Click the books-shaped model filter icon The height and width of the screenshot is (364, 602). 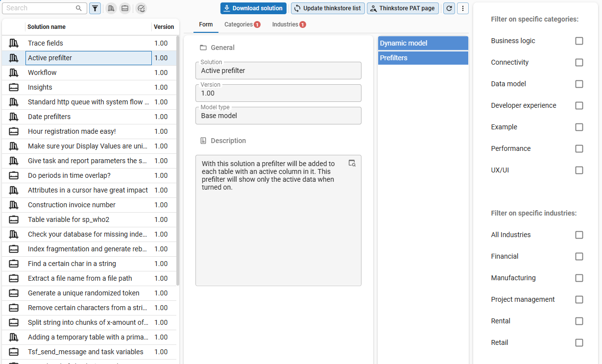(x=111, y=8)
